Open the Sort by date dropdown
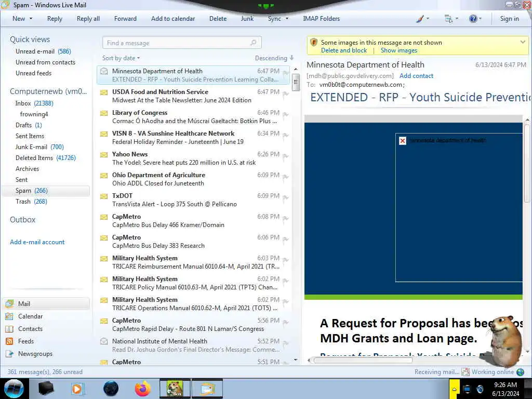 tap(121, 58)
